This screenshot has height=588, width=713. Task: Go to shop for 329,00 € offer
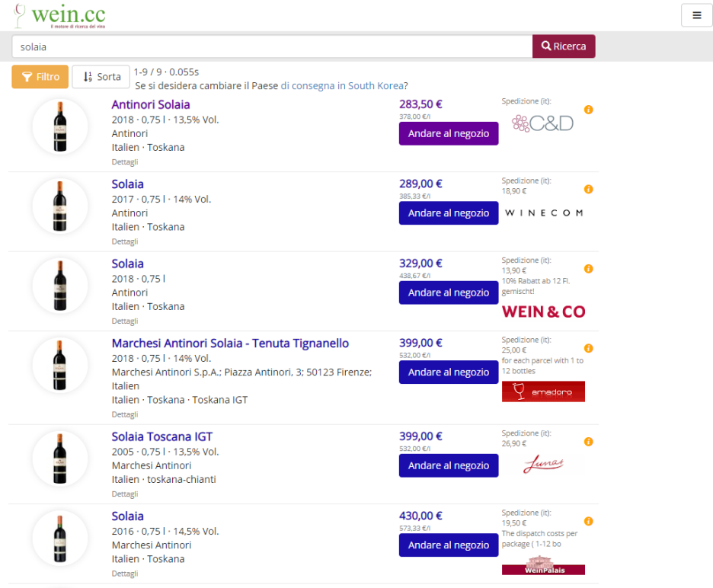coord(449,292)
